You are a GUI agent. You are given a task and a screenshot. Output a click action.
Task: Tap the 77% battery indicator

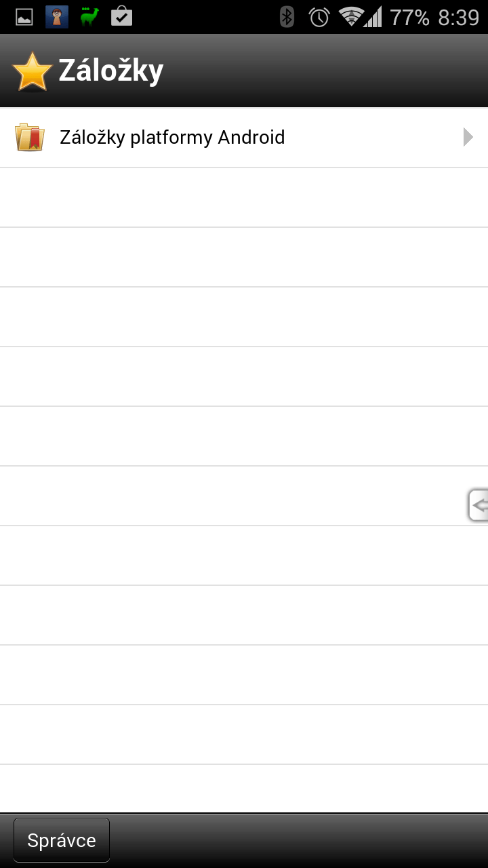pos(409,18)
